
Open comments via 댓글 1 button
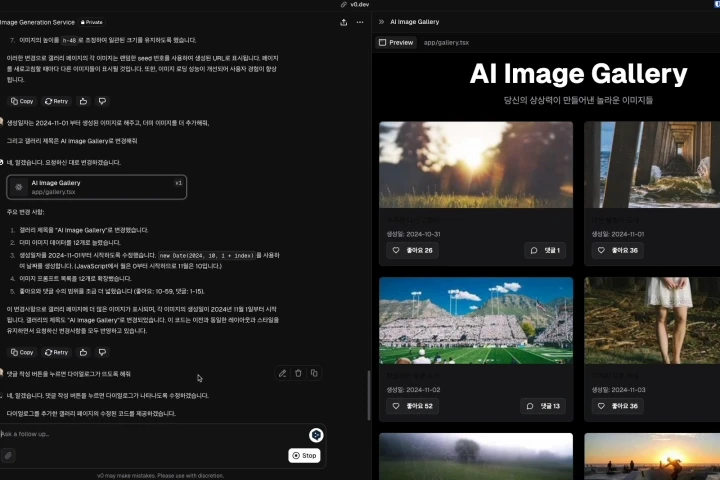(545, 250)
